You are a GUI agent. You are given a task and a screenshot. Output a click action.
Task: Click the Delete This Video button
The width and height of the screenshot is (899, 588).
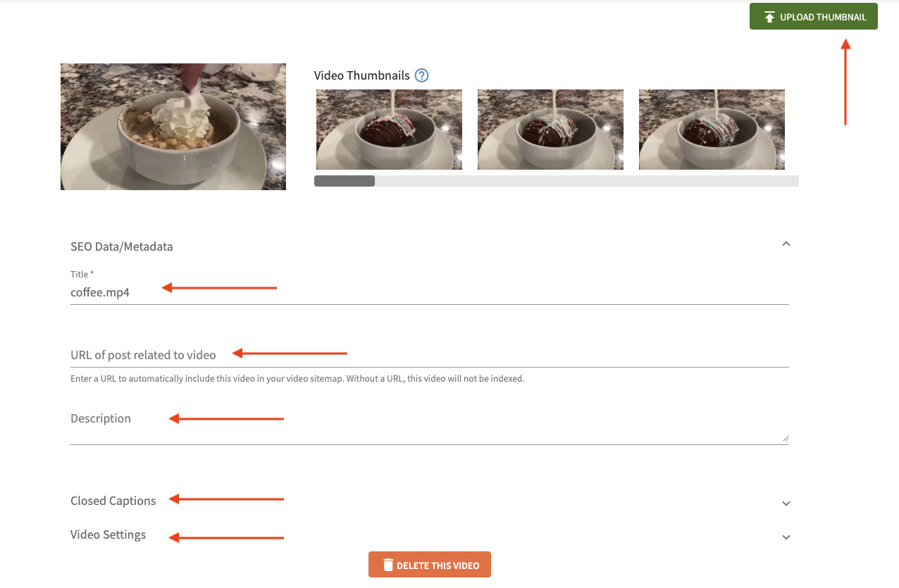pos(430,565)
